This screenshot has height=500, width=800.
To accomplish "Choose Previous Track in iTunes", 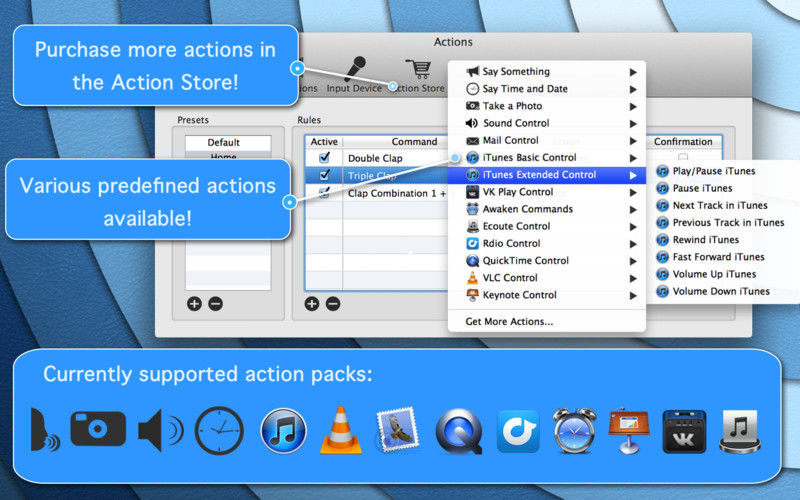I will (x=728, y=222).
